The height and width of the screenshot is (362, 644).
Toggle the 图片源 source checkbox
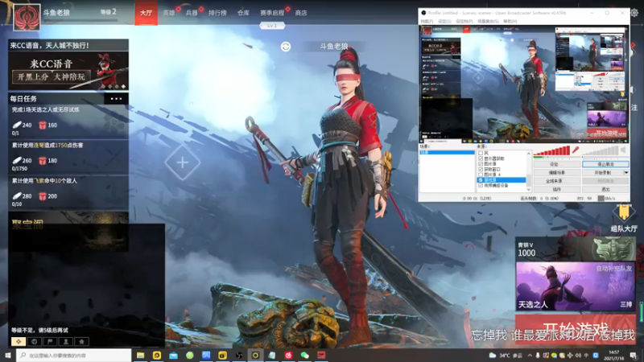tap(481, 164)
